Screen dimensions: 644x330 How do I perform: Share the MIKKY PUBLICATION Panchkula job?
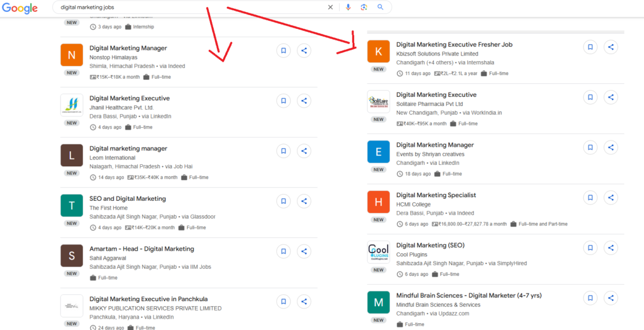tap(304, 302)
